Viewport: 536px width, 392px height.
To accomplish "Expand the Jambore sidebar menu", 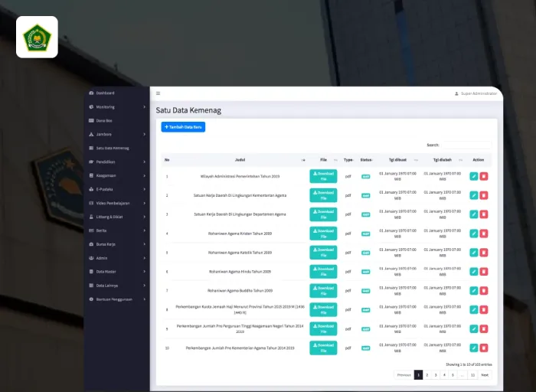I will click(x=117, y=134).
